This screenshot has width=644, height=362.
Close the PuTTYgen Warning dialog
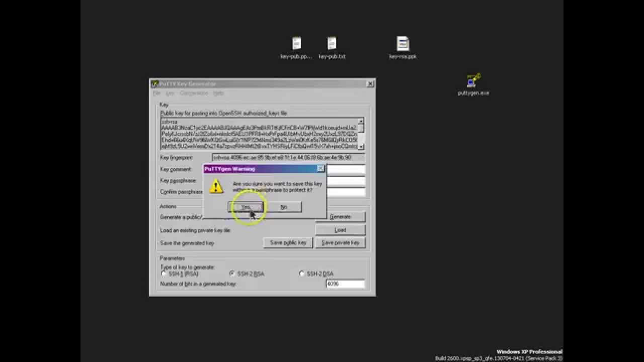320,169
